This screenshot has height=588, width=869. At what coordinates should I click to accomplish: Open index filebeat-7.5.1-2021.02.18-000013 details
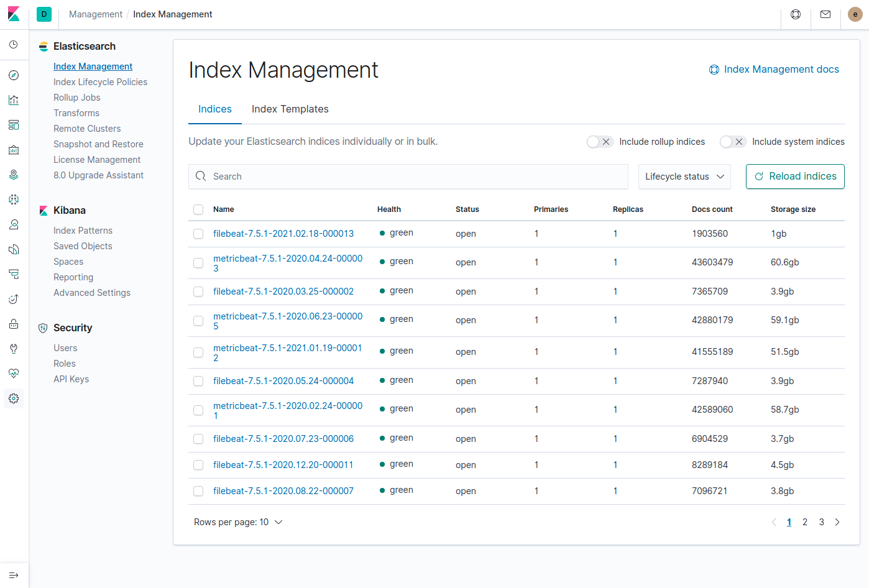pos(283,234)
